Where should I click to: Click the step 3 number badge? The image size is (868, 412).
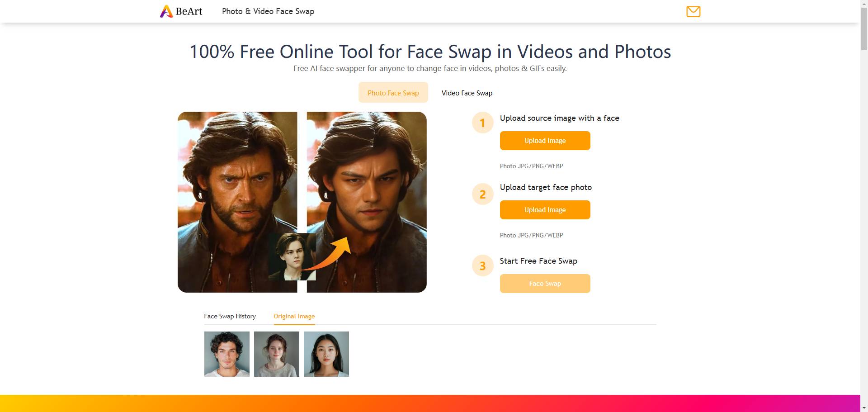[482, 265]
